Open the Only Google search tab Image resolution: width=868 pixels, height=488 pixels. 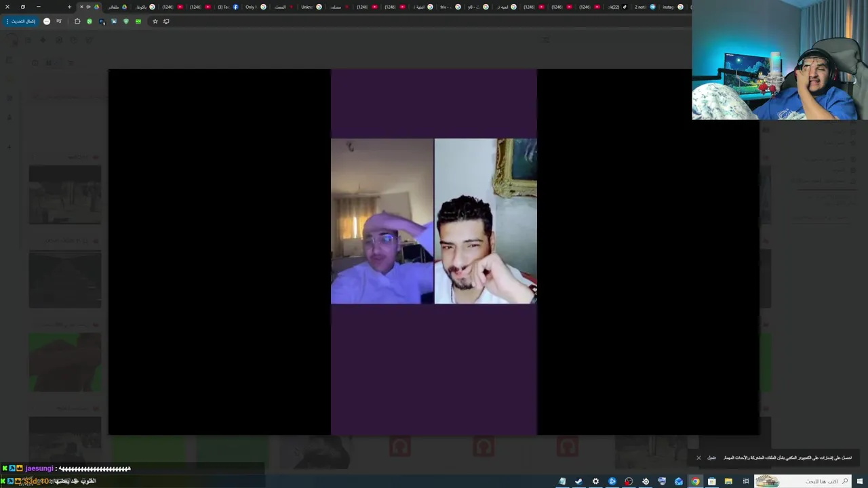coord(256,7)
